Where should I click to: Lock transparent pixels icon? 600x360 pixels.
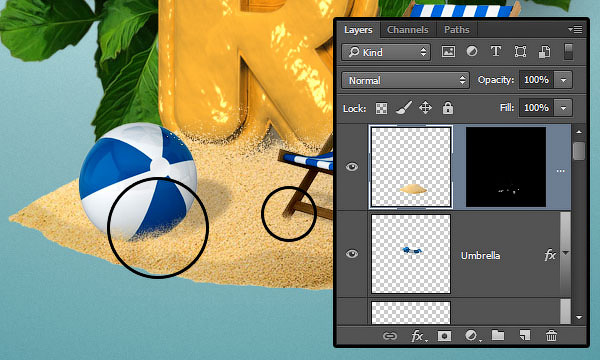point(381,109)
